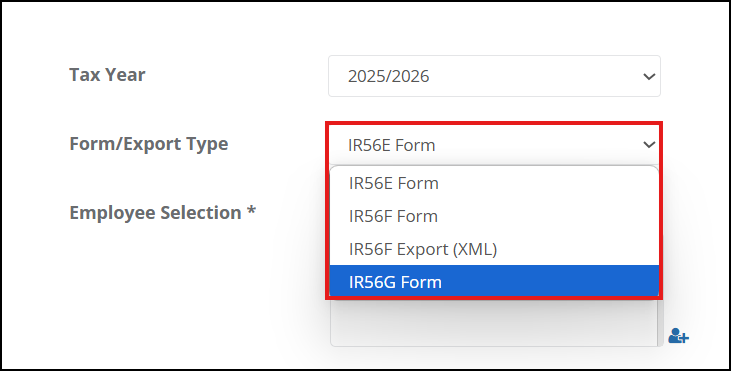731x371 pixels.
Task: Click the employee list box scrollbar
Action: (x=660, y=323)
